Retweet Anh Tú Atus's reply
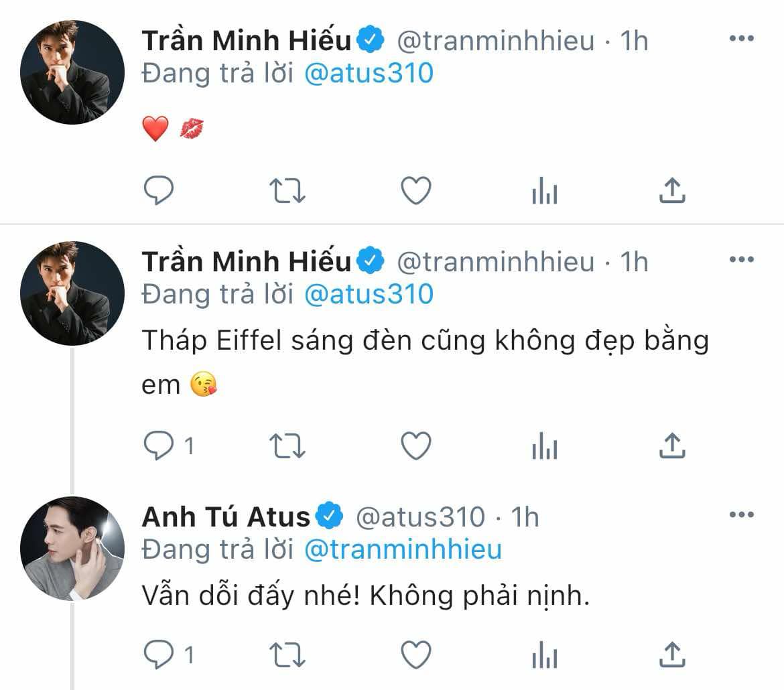The image size is (784, 690). point(287,655)
